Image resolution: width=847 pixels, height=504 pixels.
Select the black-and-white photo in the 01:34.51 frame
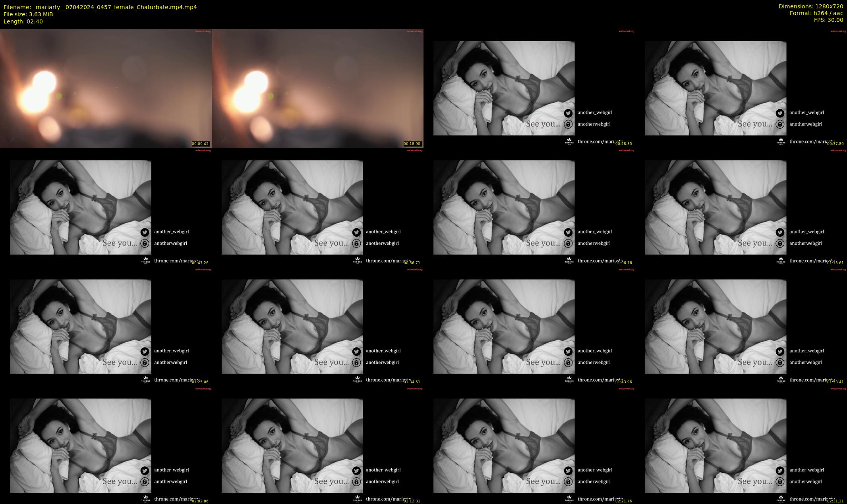click(x=292, y=326)
